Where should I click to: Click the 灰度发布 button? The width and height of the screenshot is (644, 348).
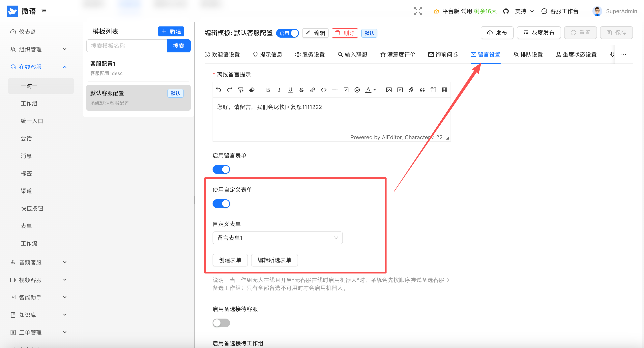[x=539, y=33]
